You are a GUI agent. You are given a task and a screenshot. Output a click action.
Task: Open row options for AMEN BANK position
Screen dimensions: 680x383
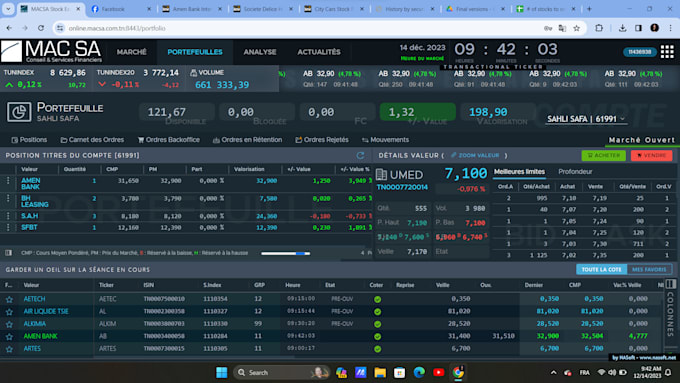(8, 180)
